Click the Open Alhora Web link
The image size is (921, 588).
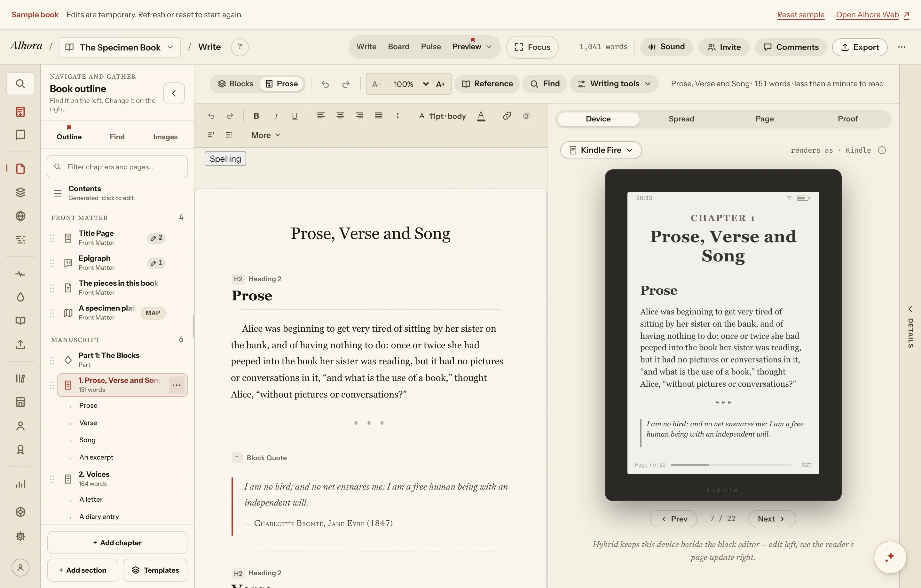(x=872, y=14)
